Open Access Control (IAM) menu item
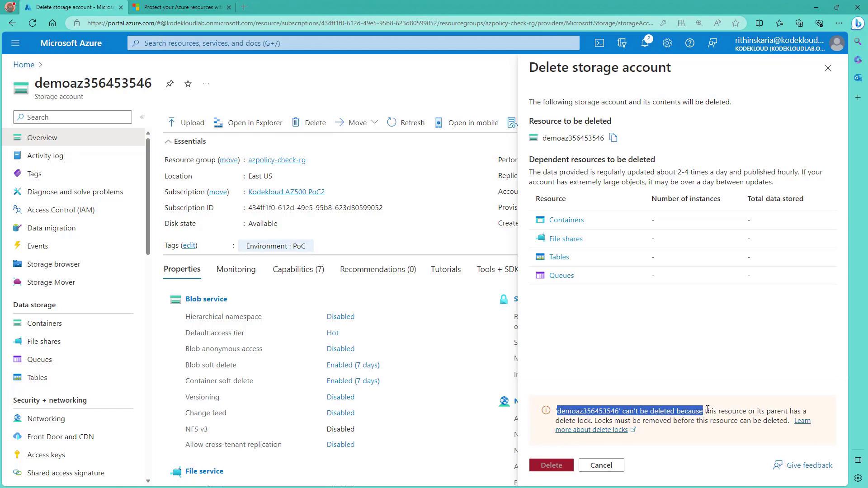The image size is (868, 488). pyautogui.click(x=61, y=210)
